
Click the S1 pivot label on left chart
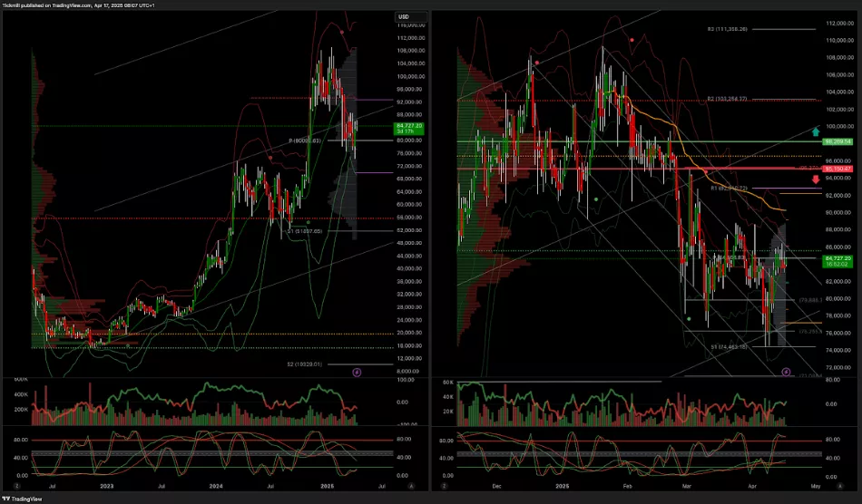point(305,231)
